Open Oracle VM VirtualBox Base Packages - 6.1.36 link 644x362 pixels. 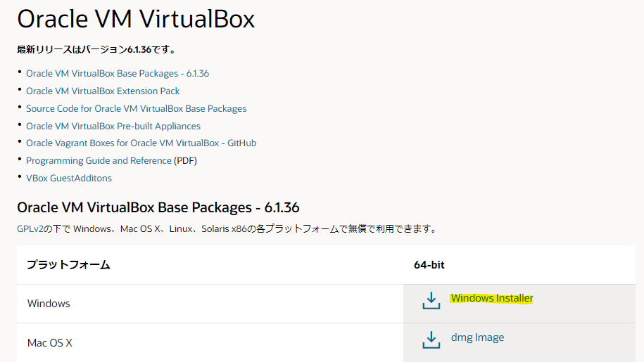tap(118, 73)
